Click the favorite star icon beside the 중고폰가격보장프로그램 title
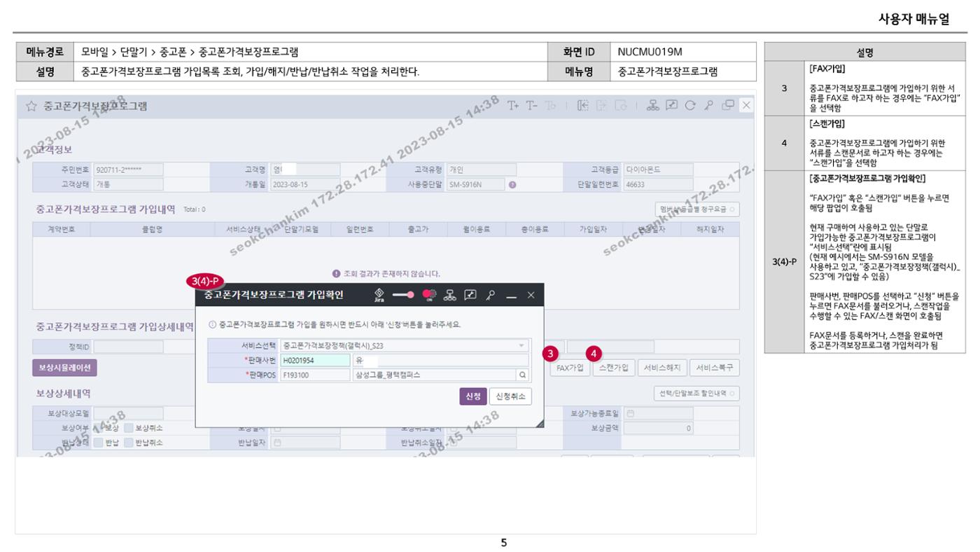 [x=31, y=106]
